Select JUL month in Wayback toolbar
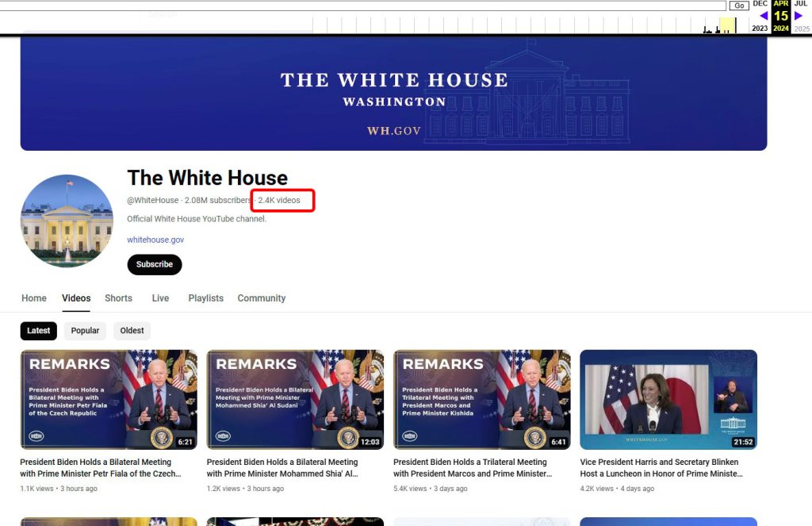The image size is (812, 526). [801, 4]
